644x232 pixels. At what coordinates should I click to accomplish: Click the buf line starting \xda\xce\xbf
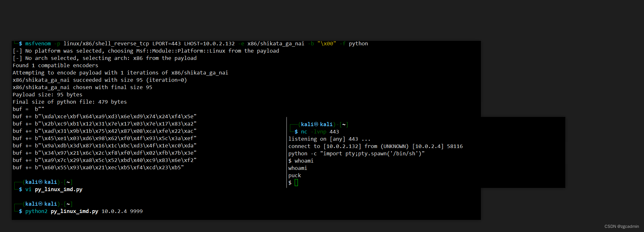click(x=105, y=117)
